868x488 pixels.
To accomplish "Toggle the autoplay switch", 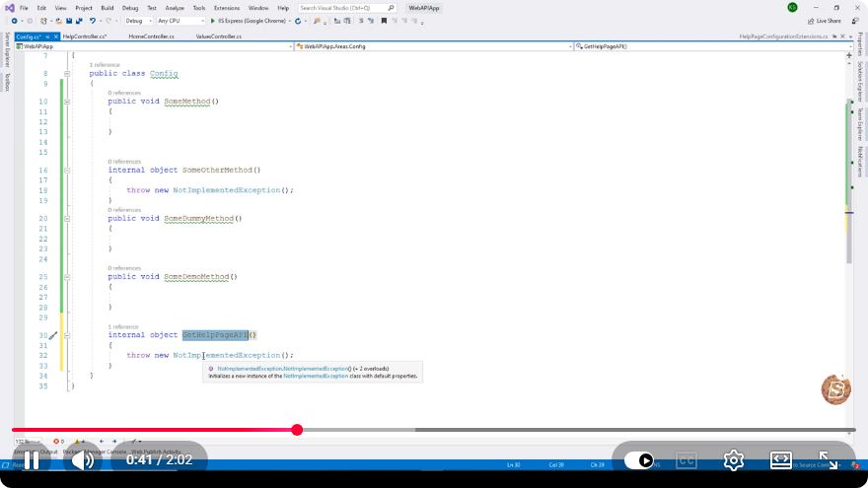I will tap(639, 460).
